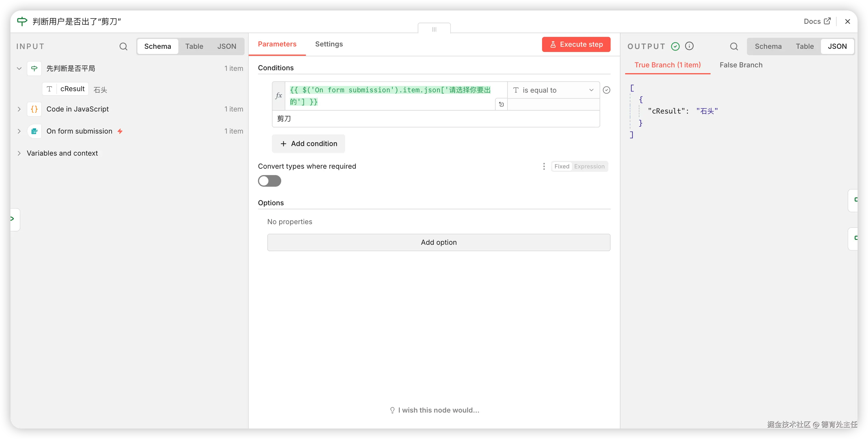868x439 pixels.
Task: Toggle Convert types where required switch
Action: click(x=270, y=181)
